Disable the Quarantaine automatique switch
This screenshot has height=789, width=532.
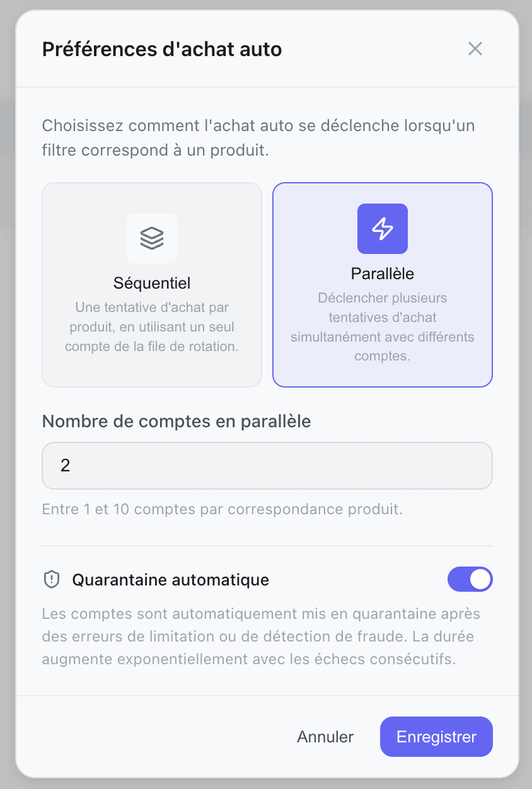tap(470, 580)
